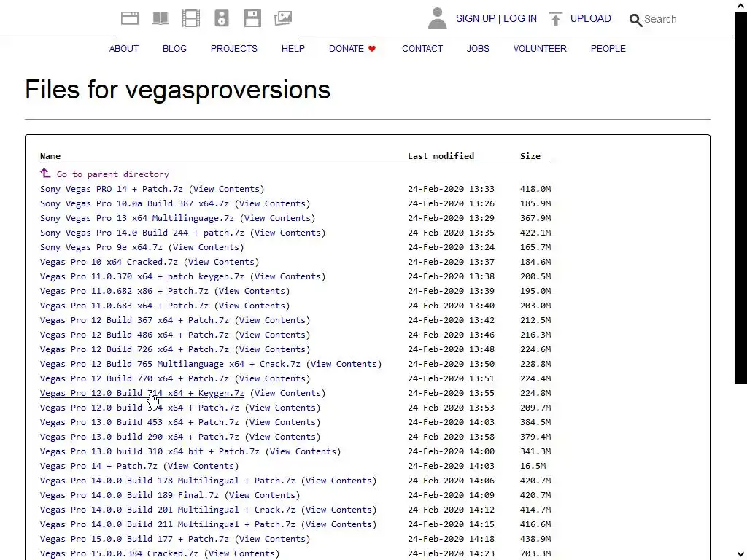Download Sony Vegas PRO 14 + Patch.7z
Screen dimensions: 747x560
[112, 189]
